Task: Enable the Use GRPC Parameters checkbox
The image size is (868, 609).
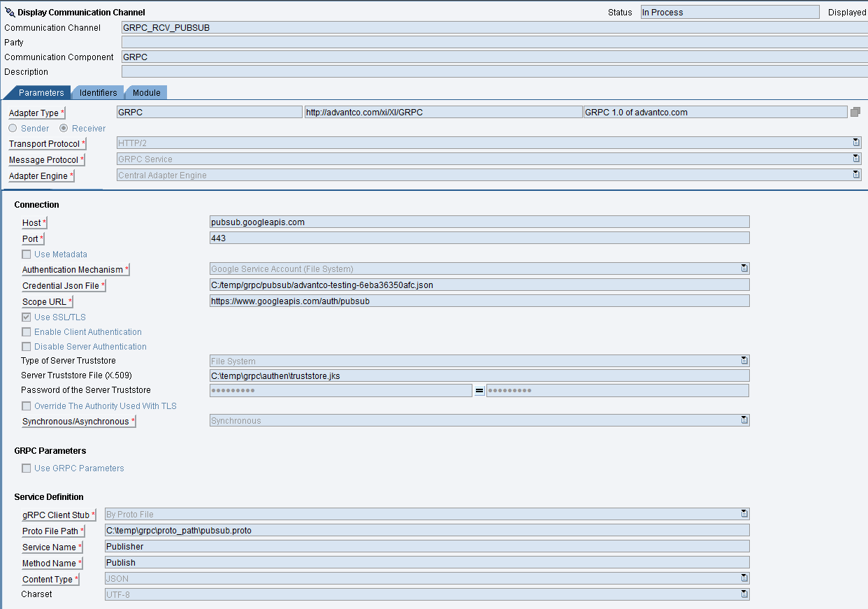Action: pyautogui.click(x=26, y=468)
